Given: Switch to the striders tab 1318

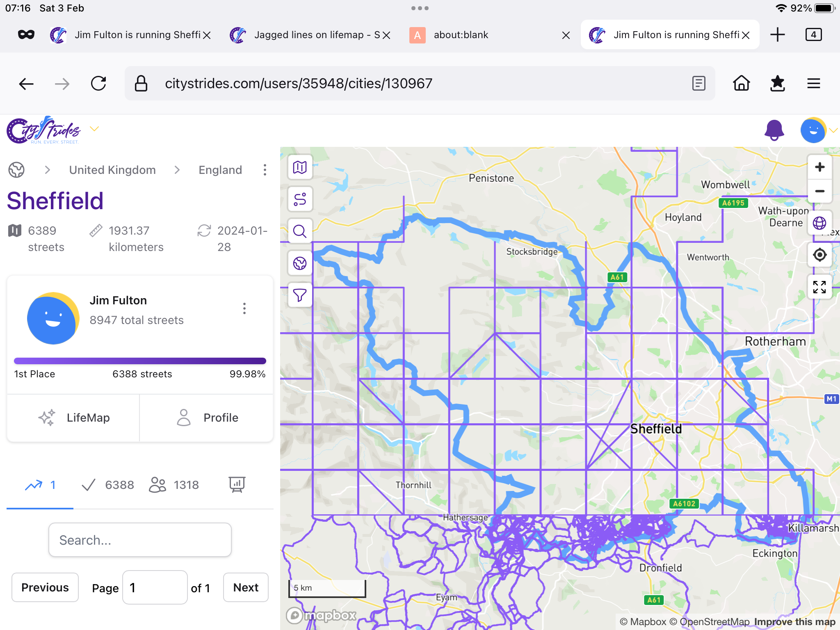Looking at the screenshot, I should (x=174, y=485).
